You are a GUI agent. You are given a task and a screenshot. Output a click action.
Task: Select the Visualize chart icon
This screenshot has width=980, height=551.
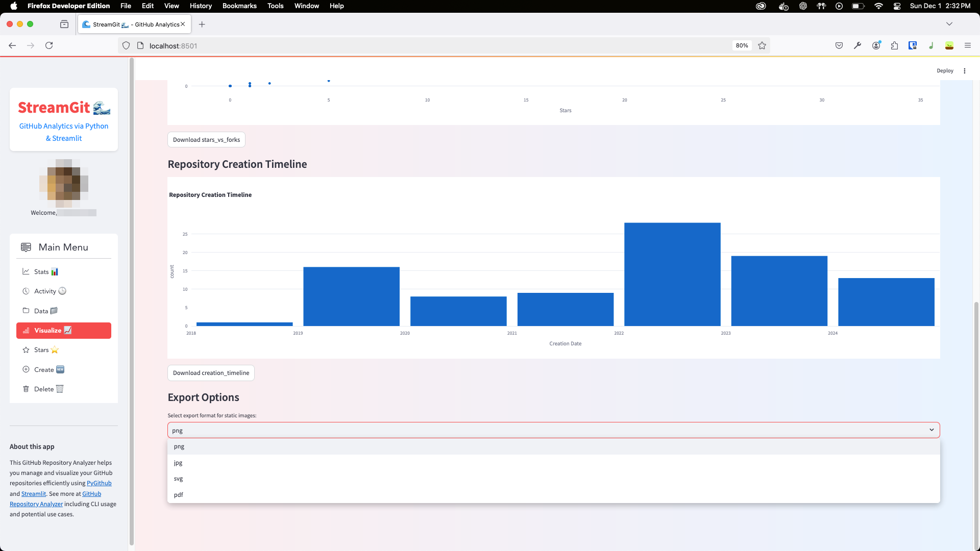(x=26, y=331)
